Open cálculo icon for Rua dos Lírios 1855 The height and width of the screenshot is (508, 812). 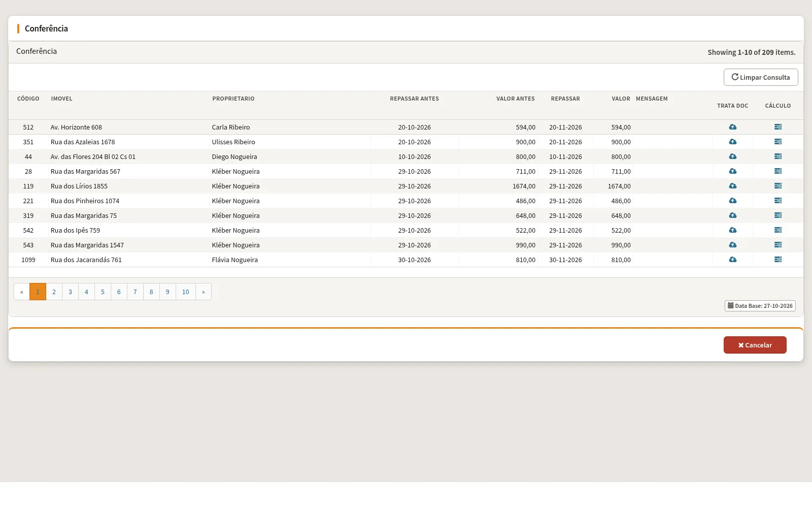[778, 186]
